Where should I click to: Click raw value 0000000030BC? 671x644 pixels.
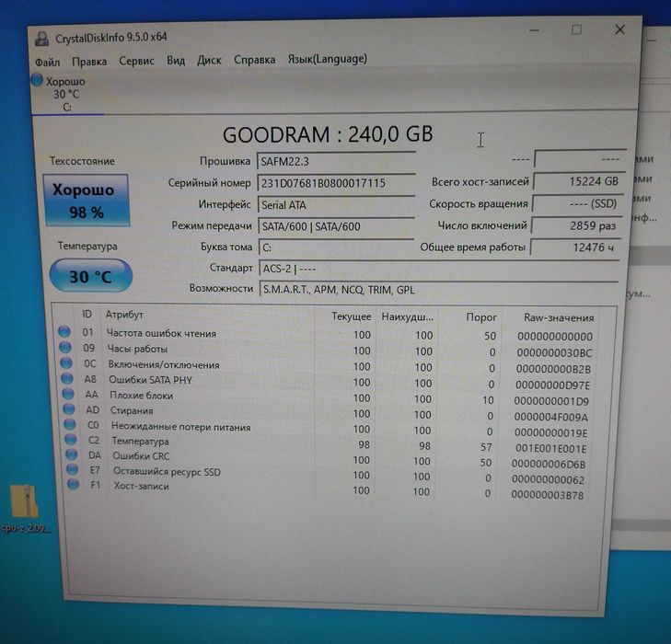(x=555, y=352)
